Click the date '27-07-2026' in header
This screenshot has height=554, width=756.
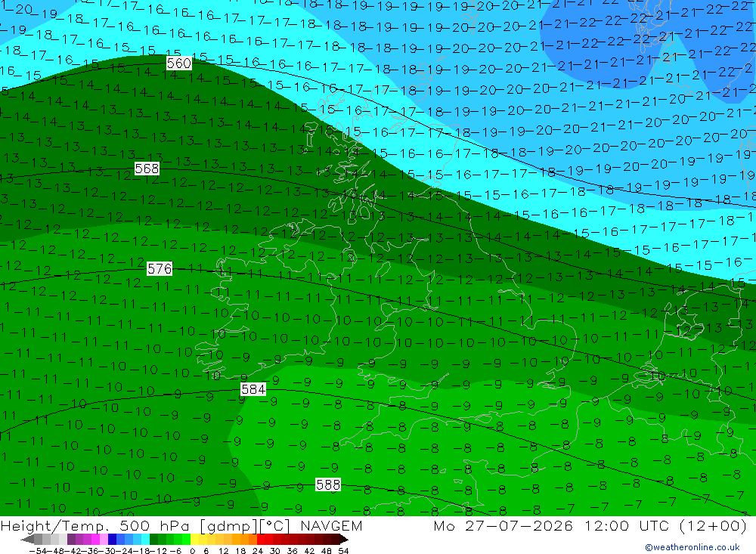coord(519,525)
